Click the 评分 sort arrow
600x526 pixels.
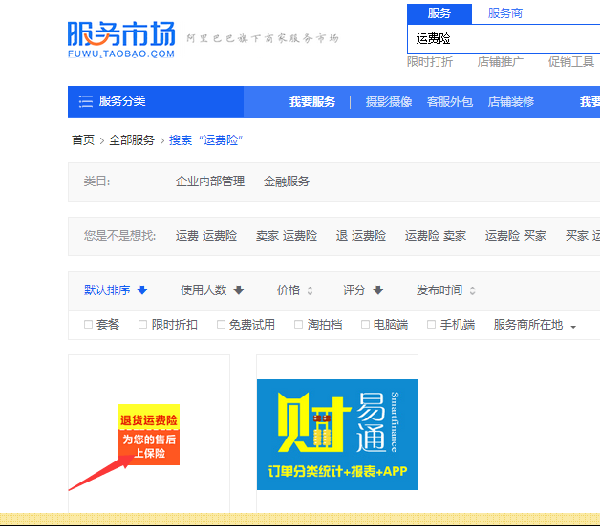(x=378, y=291)
